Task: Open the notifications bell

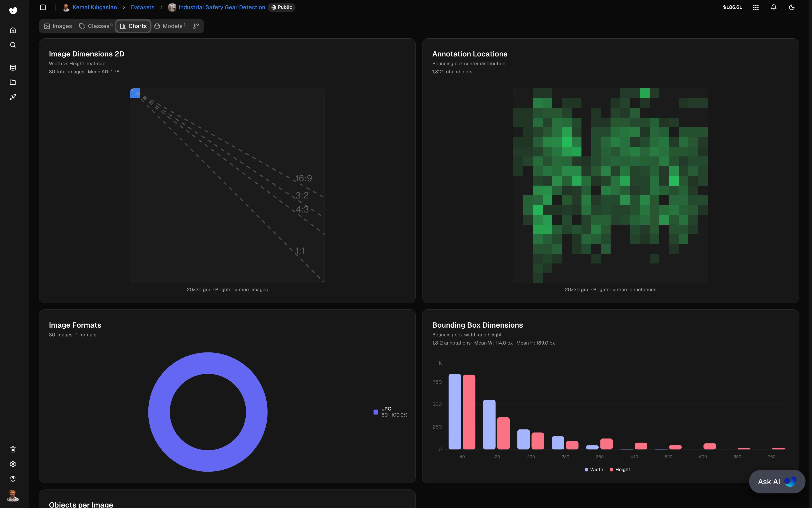Action: click(x=774, y=7)
